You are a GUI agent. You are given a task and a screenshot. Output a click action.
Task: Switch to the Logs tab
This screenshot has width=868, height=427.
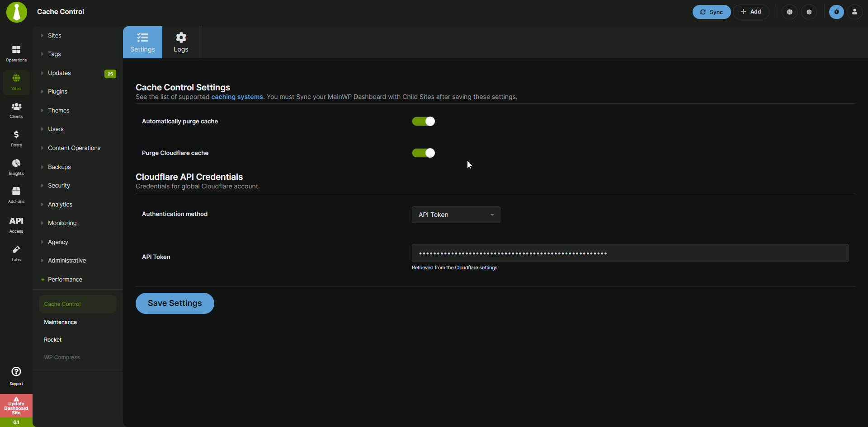click(181, 42)
